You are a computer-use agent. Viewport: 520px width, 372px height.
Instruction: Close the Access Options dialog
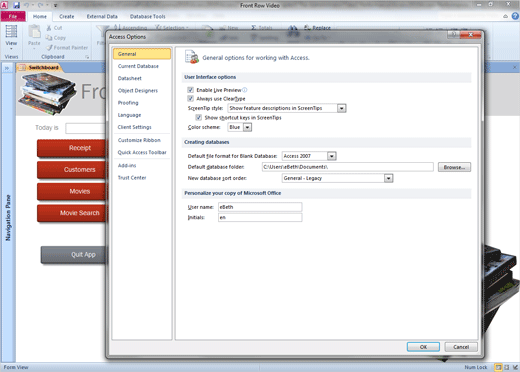pos(470,35)
